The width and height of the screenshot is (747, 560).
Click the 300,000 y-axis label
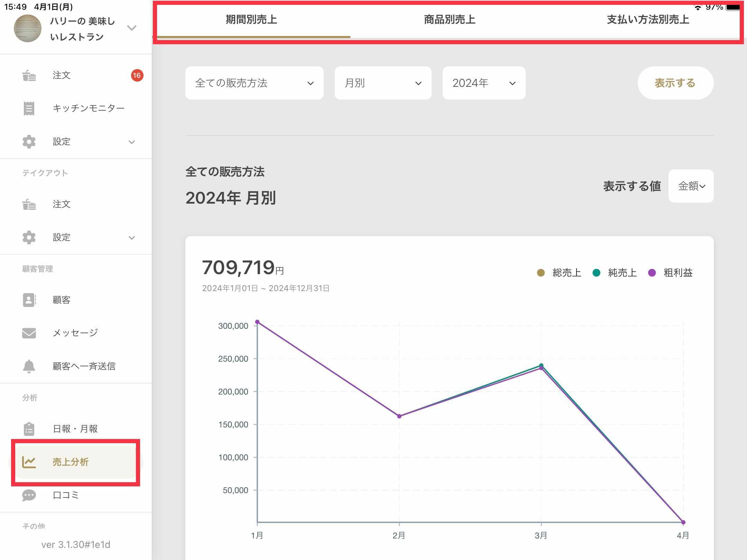click(233, 326)
